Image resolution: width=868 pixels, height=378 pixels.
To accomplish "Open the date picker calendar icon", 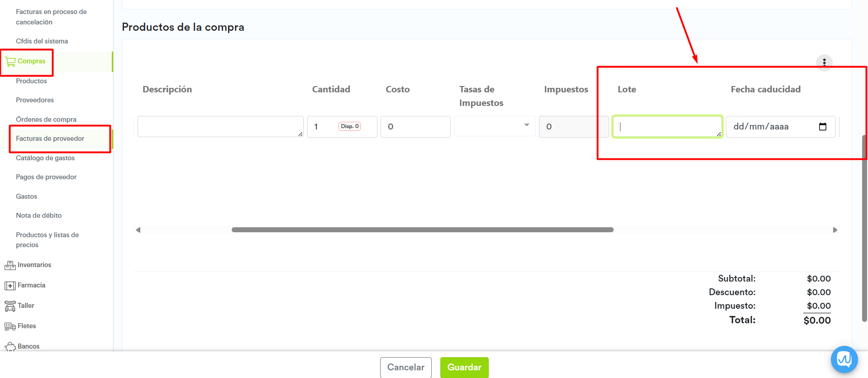I will [x=823, y=127].
